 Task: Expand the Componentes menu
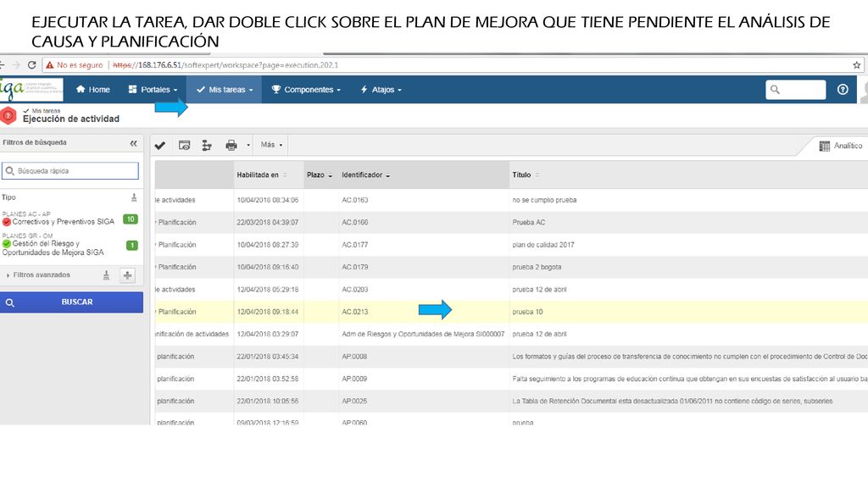pos(305,90)
